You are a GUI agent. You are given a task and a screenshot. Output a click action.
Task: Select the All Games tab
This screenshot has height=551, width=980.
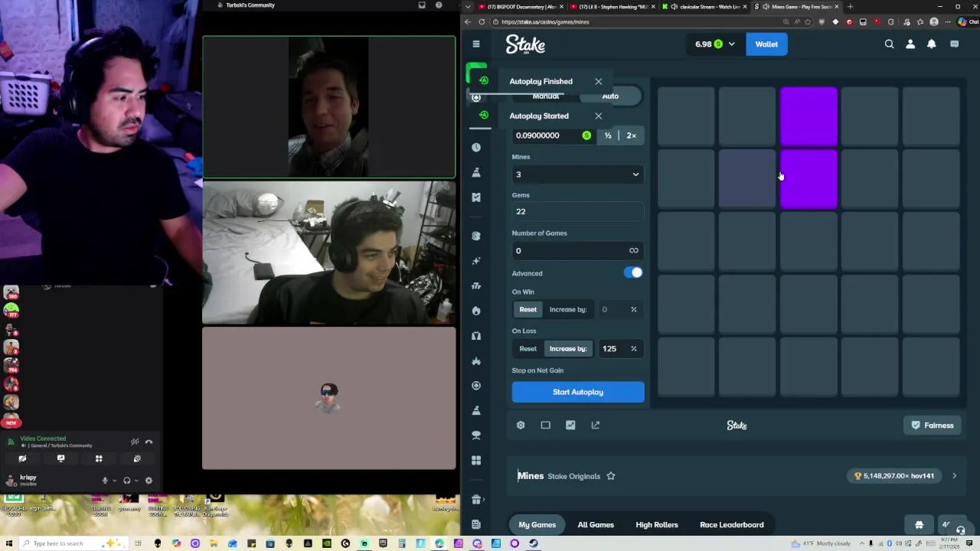coord(596,525)
